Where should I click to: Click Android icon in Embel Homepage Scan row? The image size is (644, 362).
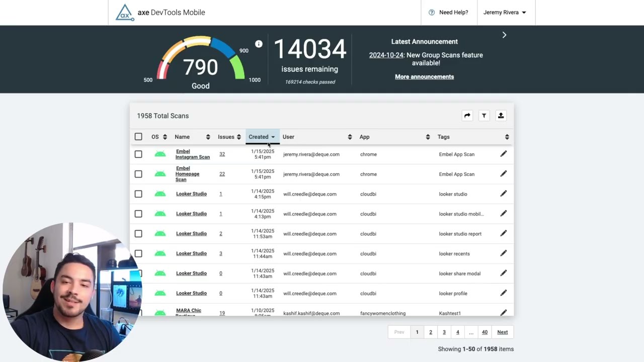(160, 174)
